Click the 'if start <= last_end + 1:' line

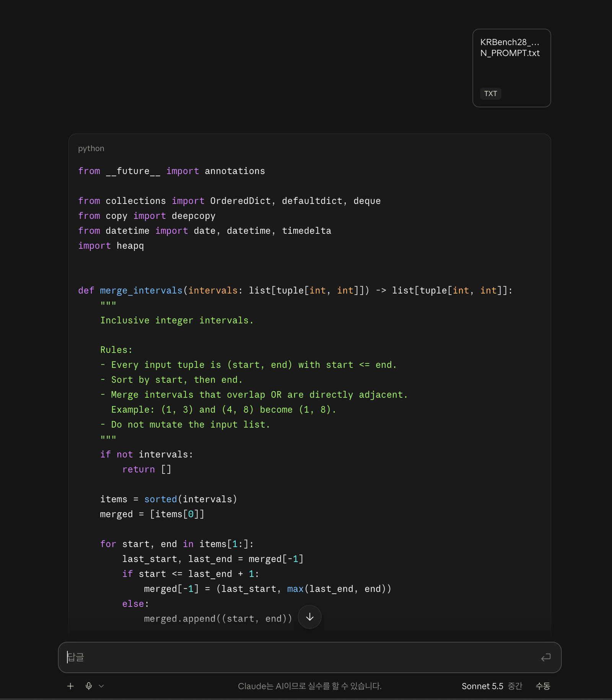point(190,574)
